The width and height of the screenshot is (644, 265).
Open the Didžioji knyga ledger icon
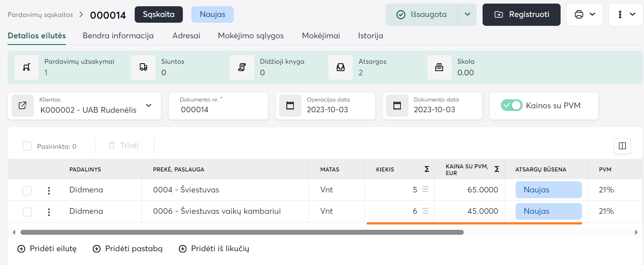click(x=242, y=67)
